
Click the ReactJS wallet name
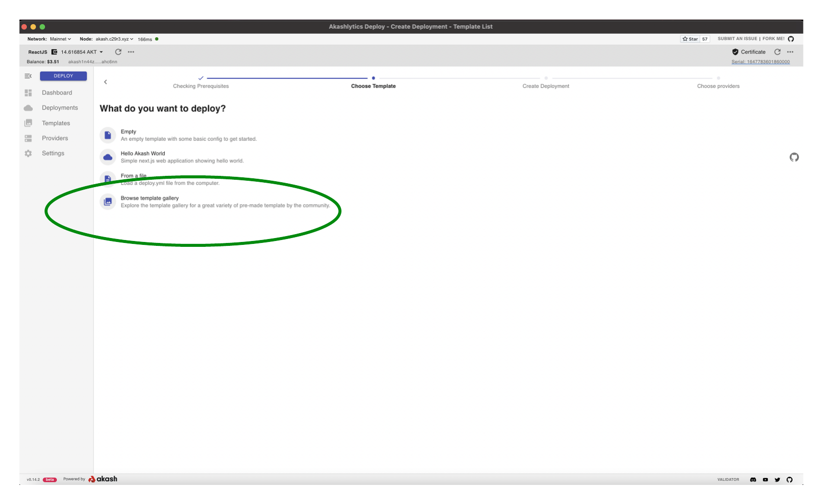pos(38,52)
